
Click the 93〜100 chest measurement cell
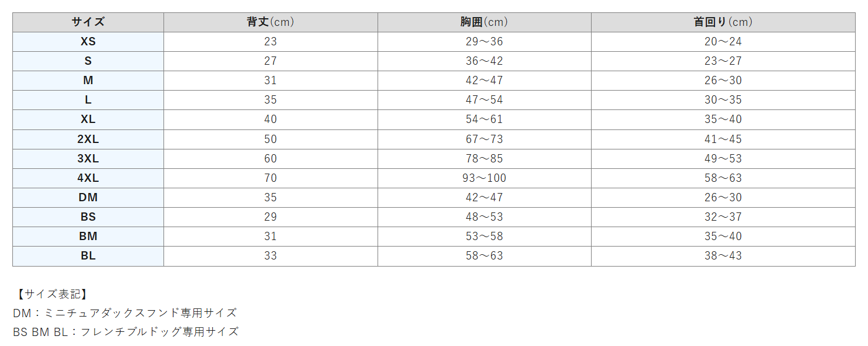(x=484, y=178)
